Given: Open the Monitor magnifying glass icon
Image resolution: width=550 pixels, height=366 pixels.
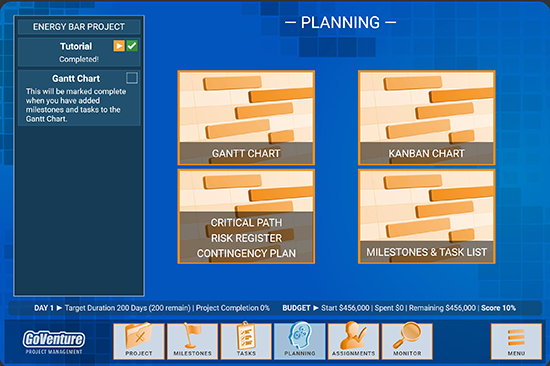Looking at the screenshot, I should tap(407, 341).
